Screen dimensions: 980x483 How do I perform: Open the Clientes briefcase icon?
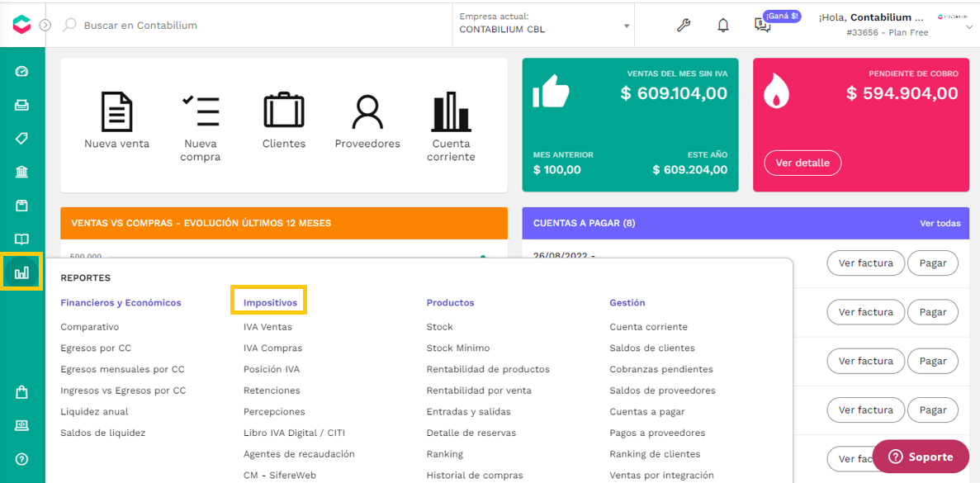click(284, 109)
